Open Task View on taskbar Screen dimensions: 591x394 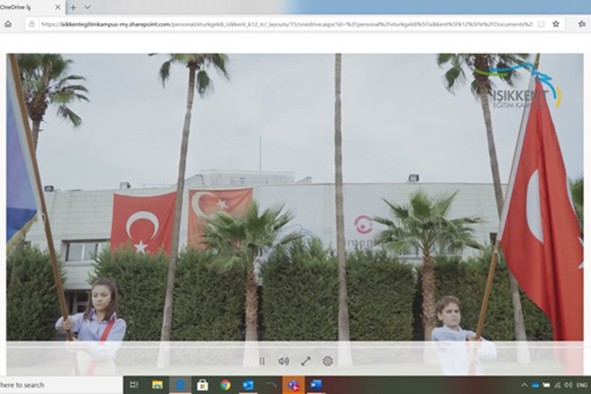134,385
